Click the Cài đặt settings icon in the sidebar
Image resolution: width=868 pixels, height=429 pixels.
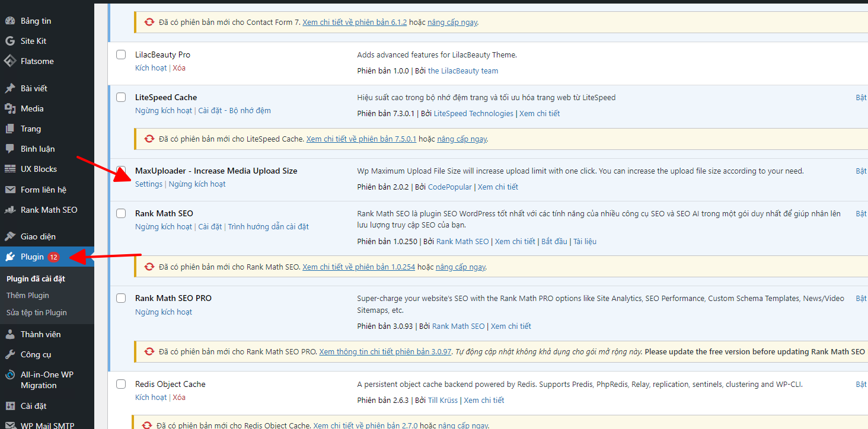10,406
